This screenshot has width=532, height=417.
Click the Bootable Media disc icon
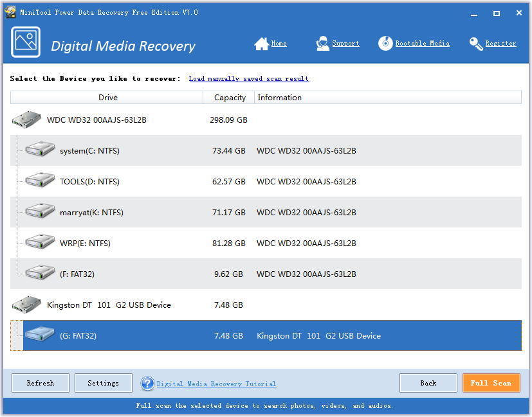pyautogui.click(x=385, y=43)
